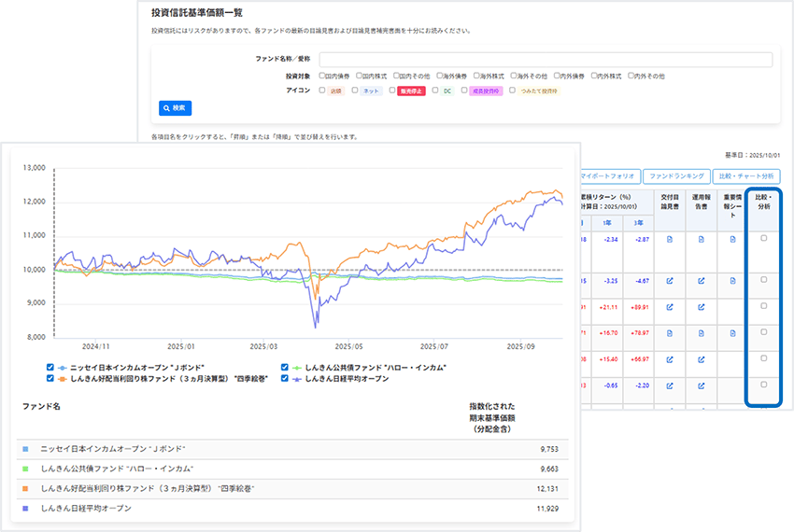Check the 海外株式 filter checkbox
794x532 pixels.
(x=476, y=76)
